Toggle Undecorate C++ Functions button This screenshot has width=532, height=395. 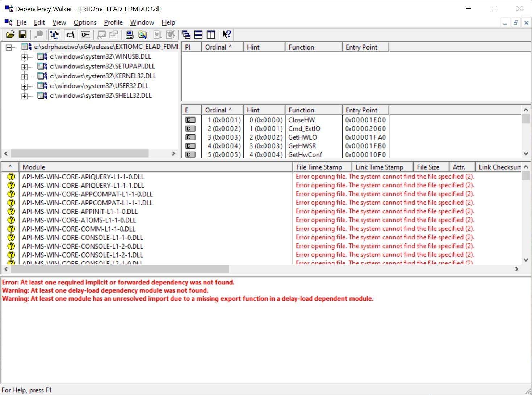point(85,35)
